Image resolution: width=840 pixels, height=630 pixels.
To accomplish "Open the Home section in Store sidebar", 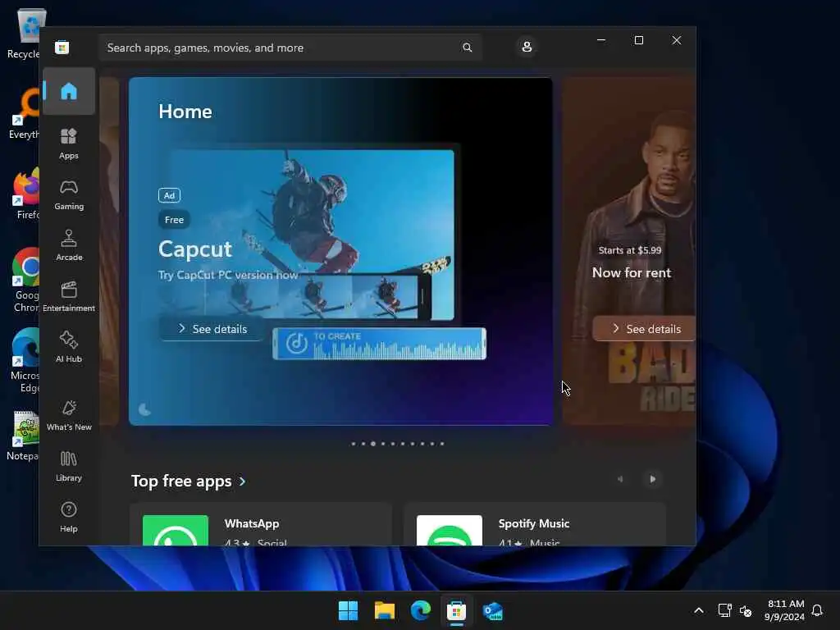I will (x=69, y=91).
